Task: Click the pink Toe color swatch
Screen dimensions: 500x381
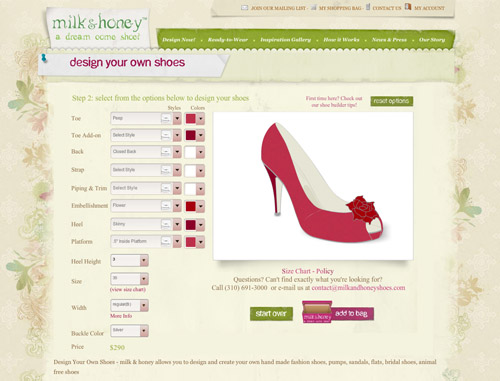Action: (191, 119)
